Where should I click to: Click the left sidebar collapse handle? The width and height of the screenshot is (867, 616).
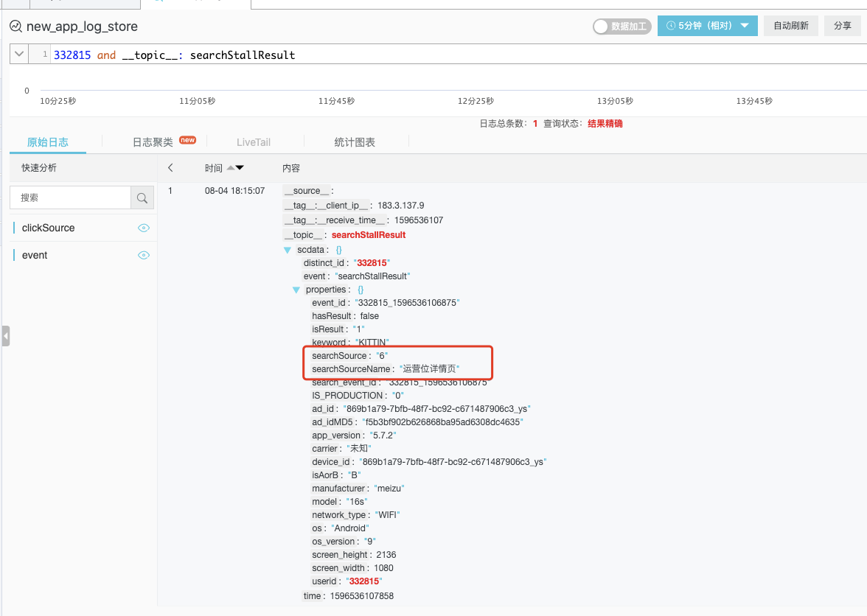click(6, 335)
